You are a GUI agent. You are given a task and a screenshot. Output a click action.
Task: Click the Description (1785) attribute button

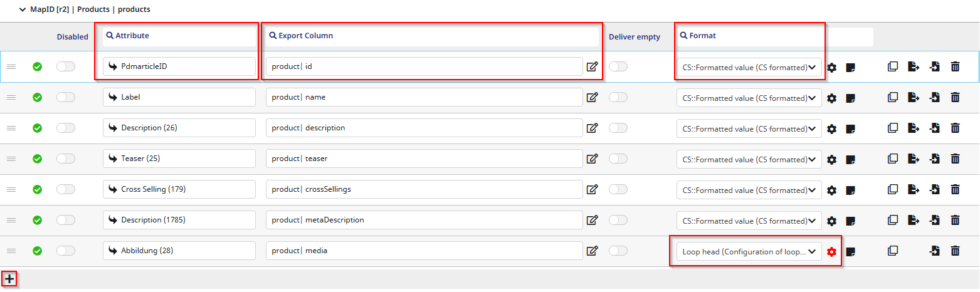pos(179,220)
